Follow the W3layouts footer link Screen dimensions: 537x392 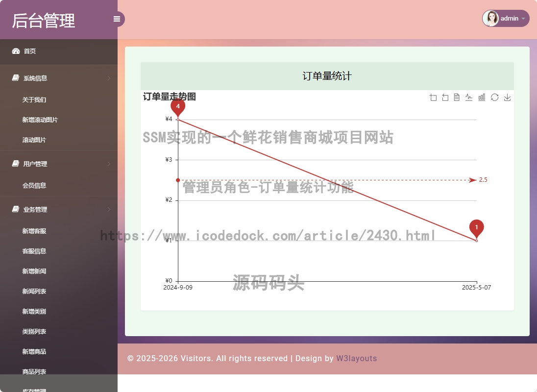(x=357, y=359)
